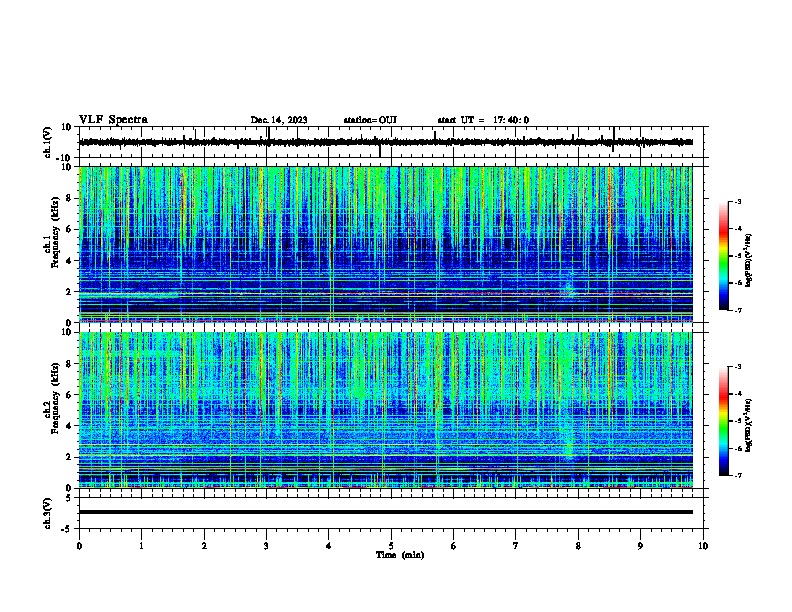Click the ch.2 spectrogram color scale bar
792x612 pixels.
(x=723, y=421)
